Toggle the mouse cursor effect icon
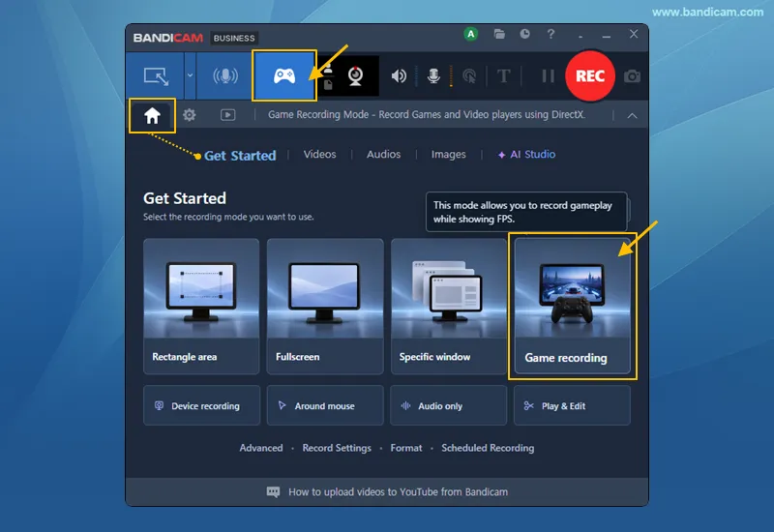Image resolution: width=774 pixels, height=532 pixels. click(x=469, y=76)
